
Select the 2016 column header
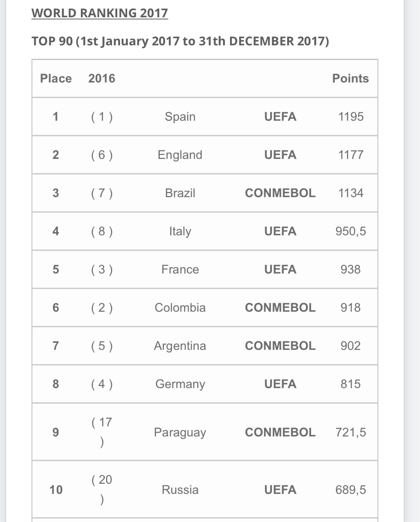click(x=102, y=78)
